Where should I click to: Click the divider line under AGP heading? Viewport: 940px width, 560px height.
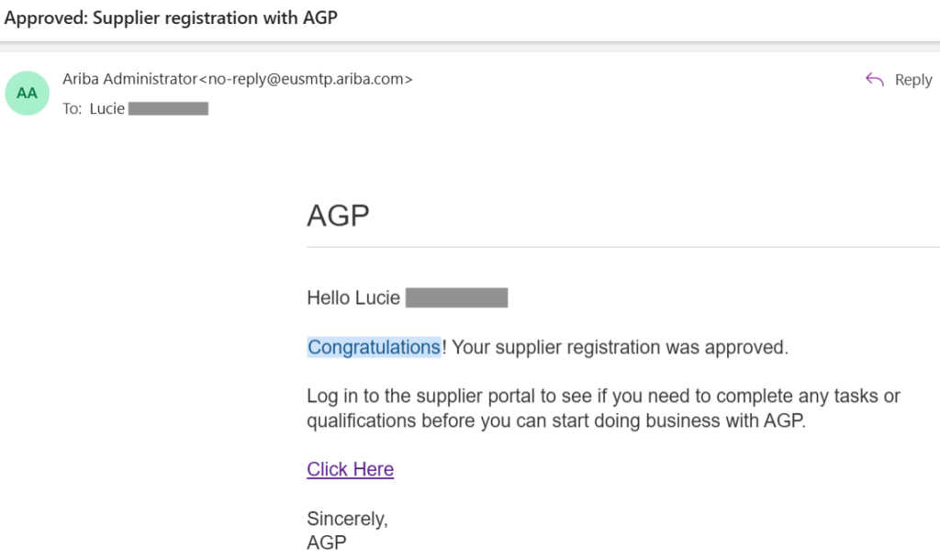pos(622,247)
